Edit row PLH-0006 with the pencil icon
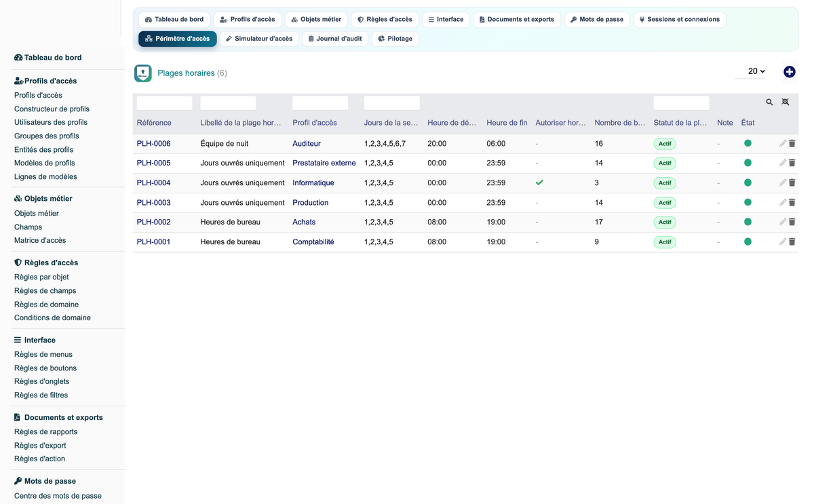This screenshot has height=504, width=814. (x=783, y=144)
